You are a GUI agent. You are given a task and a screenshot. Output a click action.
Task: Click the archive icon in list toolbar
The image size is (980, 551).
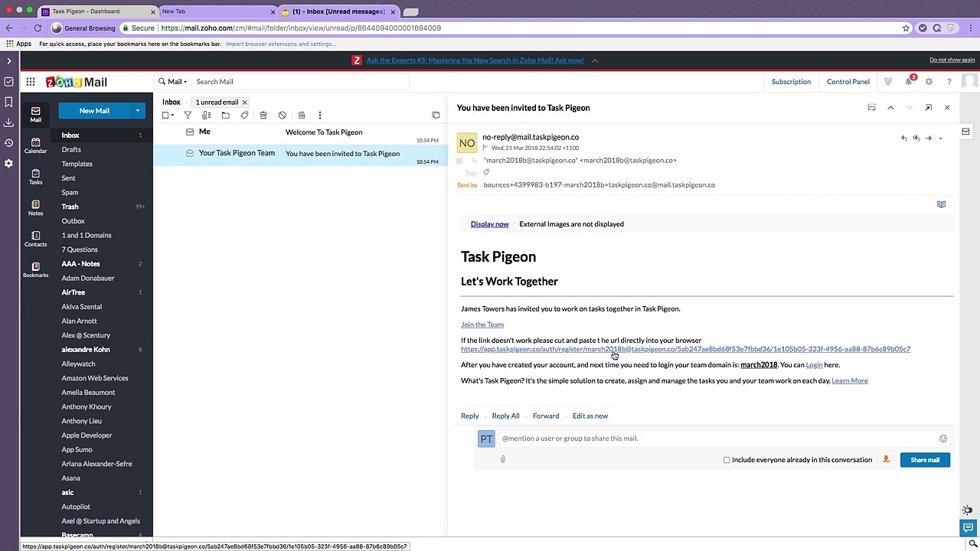pos(302,115)
